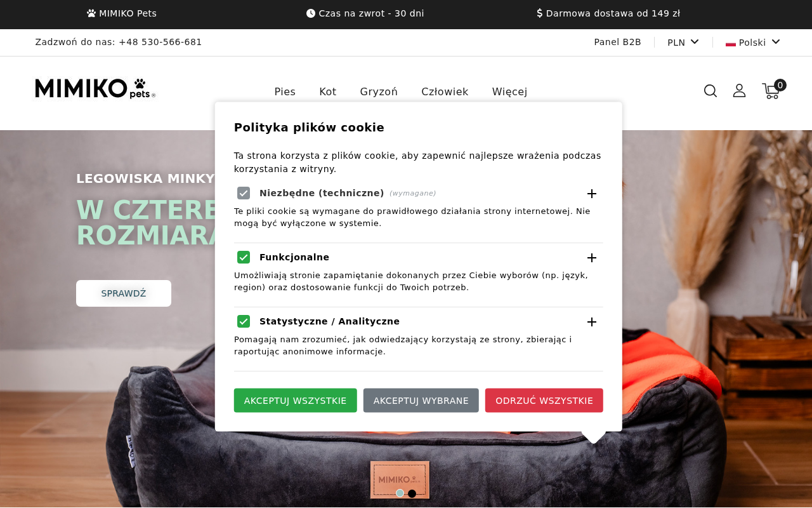
Task: Click the SPRAWDŹ banner button
Action: tap(124, 293)
